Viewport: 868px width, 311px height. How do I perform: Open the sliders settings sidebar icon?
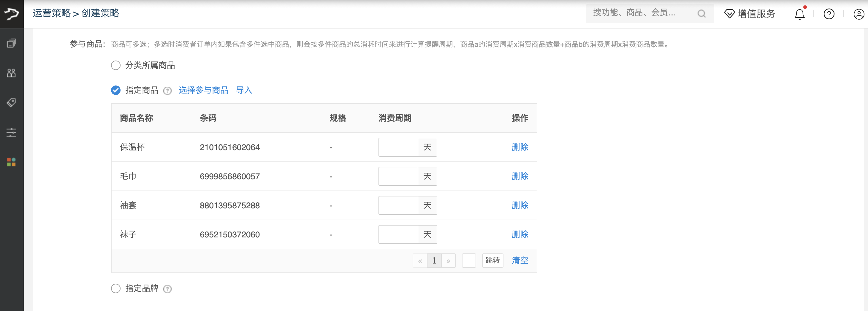coord(12,132)
